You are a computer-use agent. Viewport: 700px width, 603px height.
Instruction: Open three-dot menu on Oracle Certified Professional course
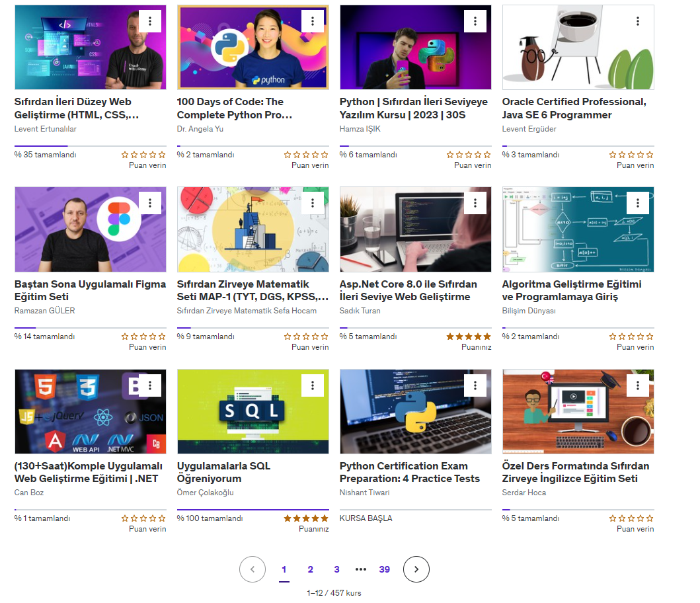coord(637,21)
